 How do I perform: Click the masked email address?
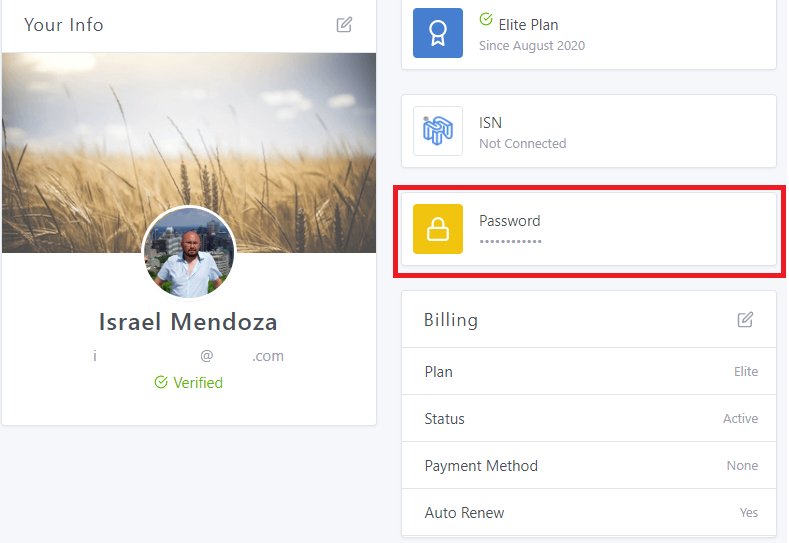(188, 356)
